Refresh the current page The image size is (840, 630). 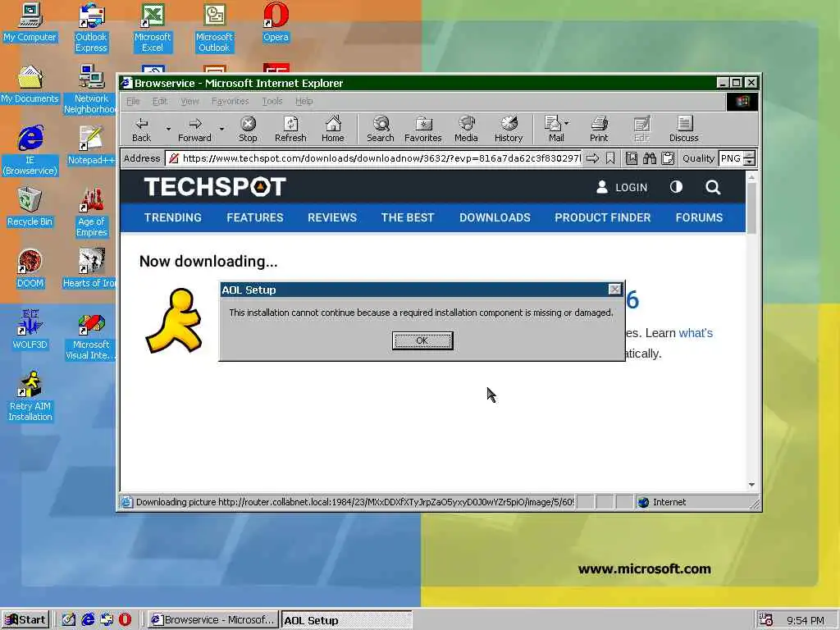(290, 129)
